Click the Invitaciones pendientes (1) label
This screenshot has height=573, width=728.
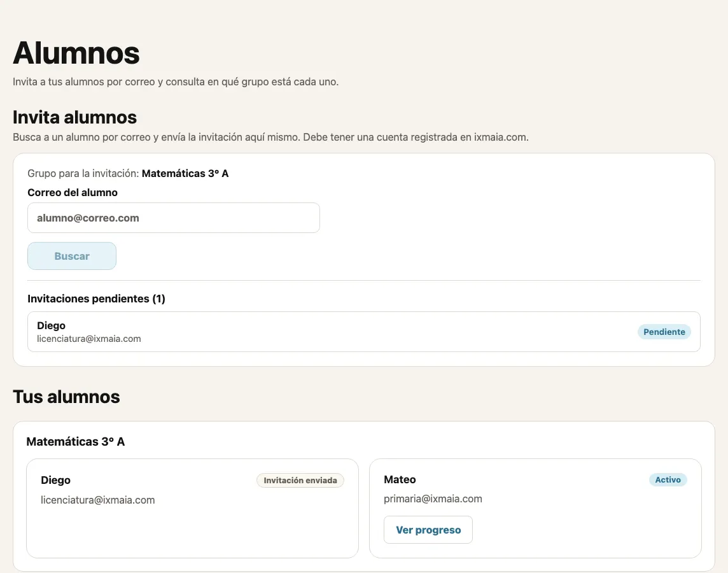coord(96,299)
